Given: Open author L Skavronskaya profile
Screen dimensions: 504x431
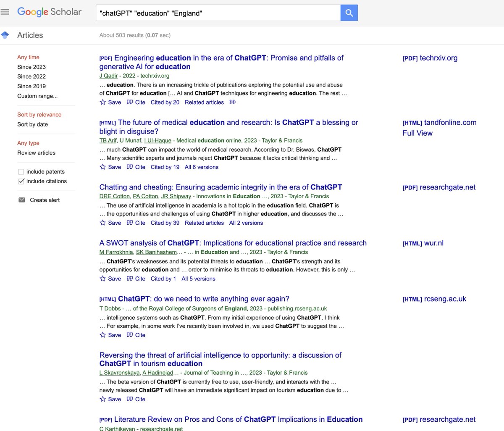Looking at the screenshot, I should coord(119,373).
